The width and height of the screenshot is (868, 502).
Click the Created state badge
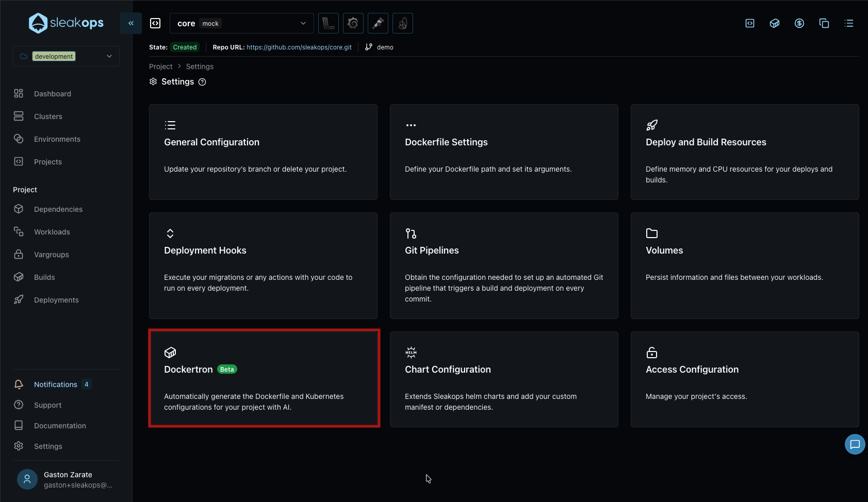tap(185, 47)
